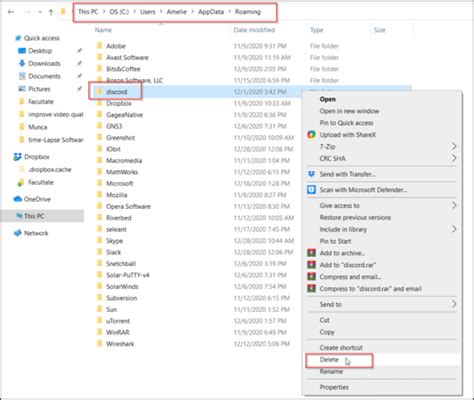Choose Open in context menu

(328, 99)
